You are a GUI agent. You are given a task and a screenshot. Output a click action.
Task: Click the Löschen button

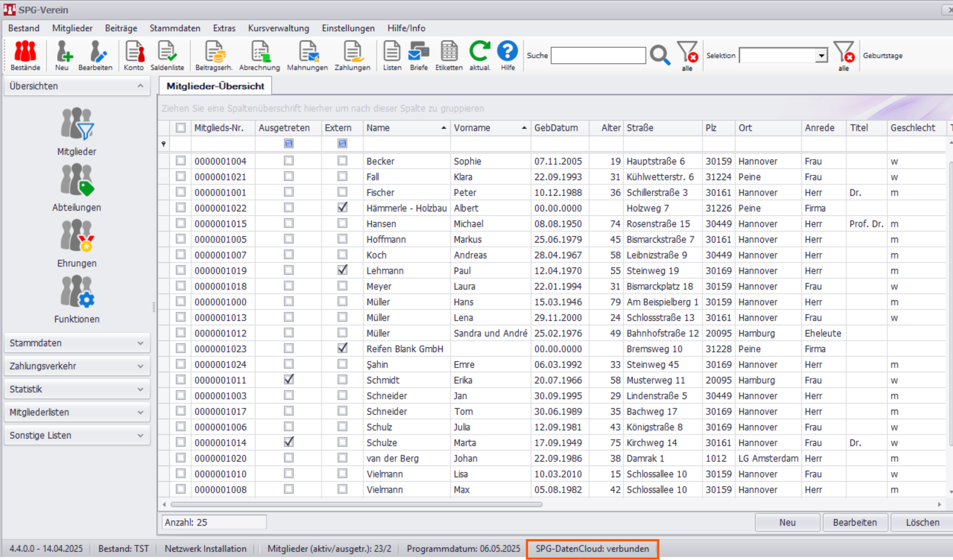[922, 522]
